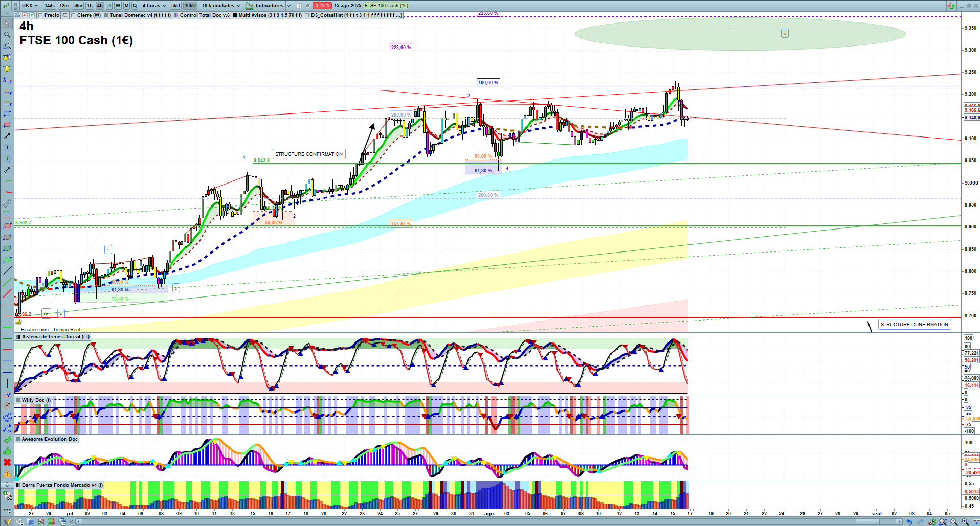This screenshot has width=980, height=526.
Task: Expand the Indicadores dropdown arrow
Action: coord(289,6)
